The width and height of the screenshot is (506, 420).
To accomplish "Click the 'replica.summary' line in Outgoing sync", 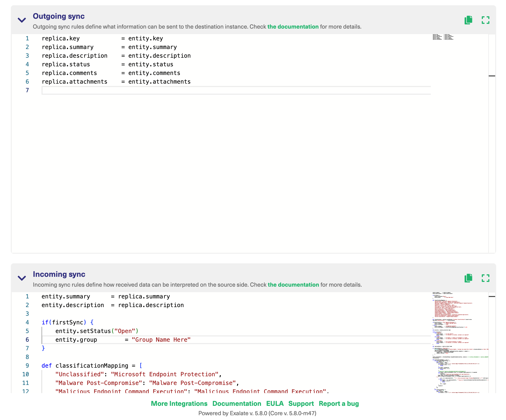I will click(109, 47).
